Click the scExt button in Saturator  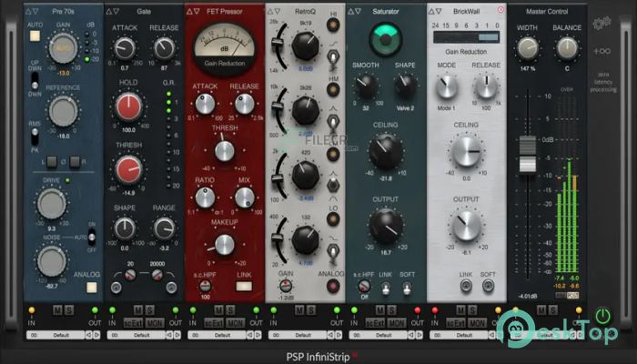(x=375, y=323)
